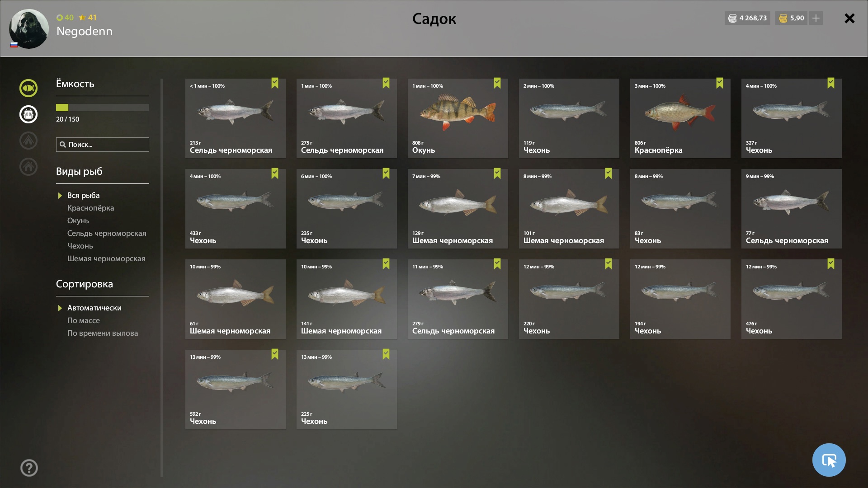Open the fish keepnet sidebar icon
Screen dimensions: 868x488
[x=28, y=88]
